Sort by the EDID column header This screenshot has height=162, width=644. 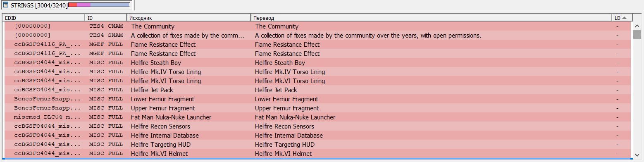44,18
